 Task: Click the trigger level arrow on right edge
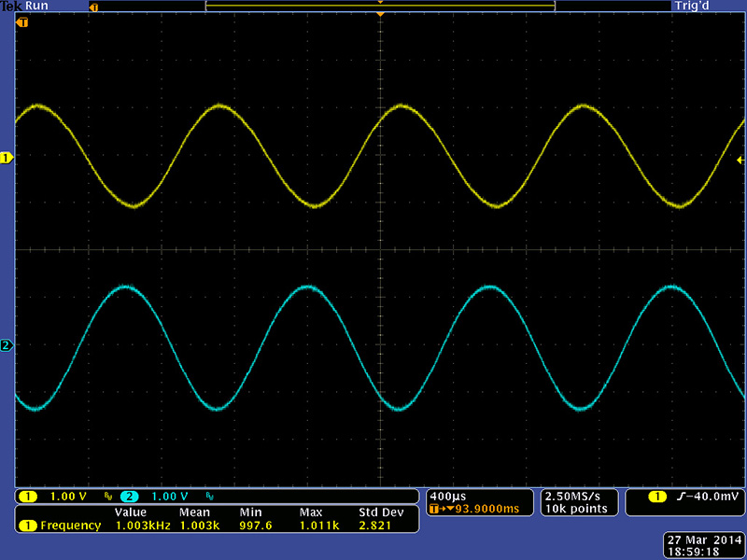pos(740,161)
